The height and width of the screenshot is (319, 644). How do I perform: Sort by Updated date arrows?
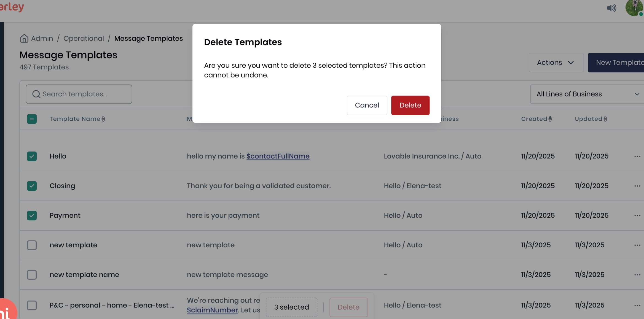pyautogui.click(x=605, y=119)
